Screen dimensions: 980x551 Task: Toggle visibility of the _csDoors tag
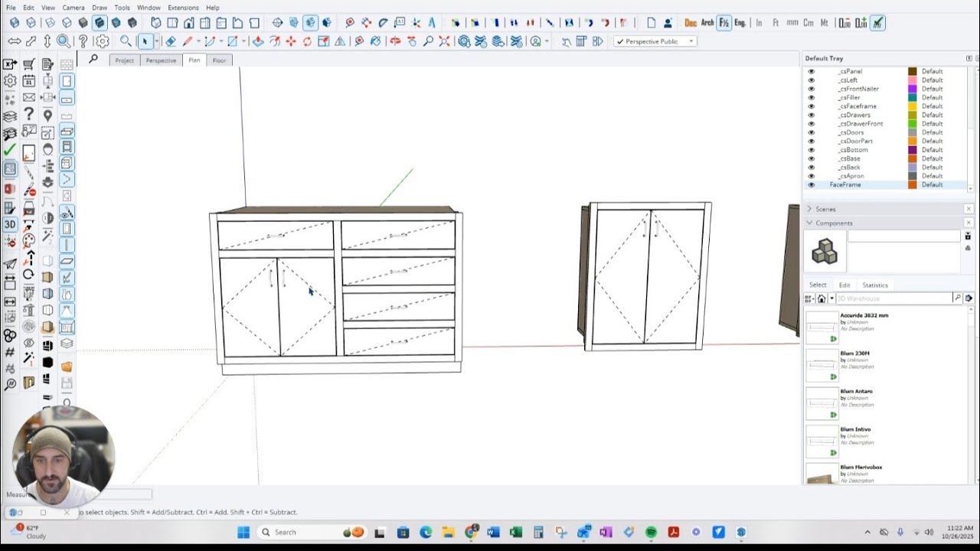pyautogui.click(x=812, y=132)
